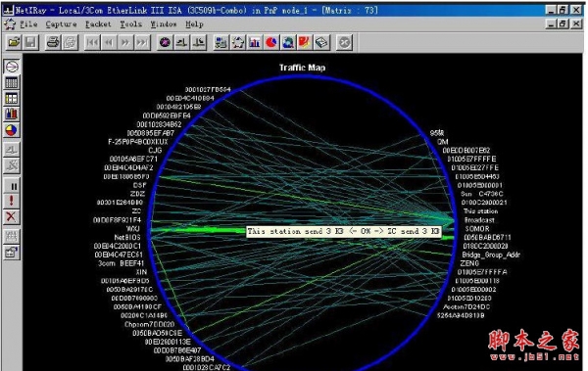588x371 pixels.
Task: Jump to first packet with the skip-back arrow
Action: [92, 42]
